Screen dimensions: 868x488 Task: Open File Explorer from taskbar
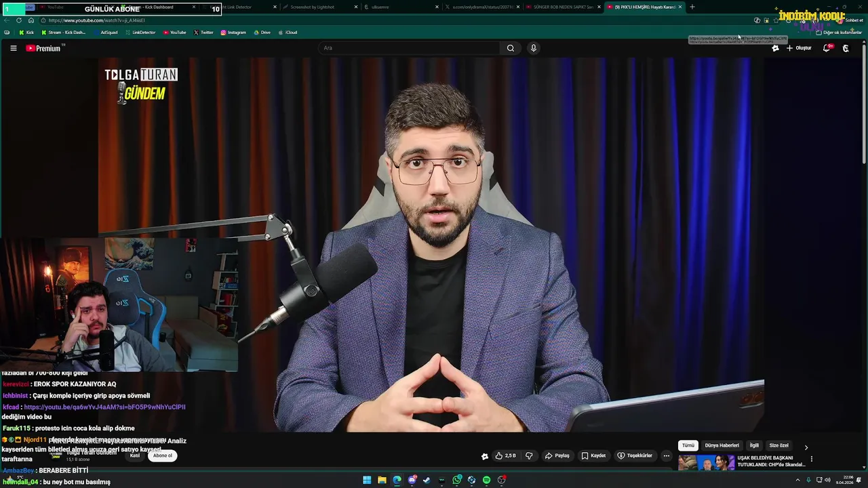pos(382,480)
